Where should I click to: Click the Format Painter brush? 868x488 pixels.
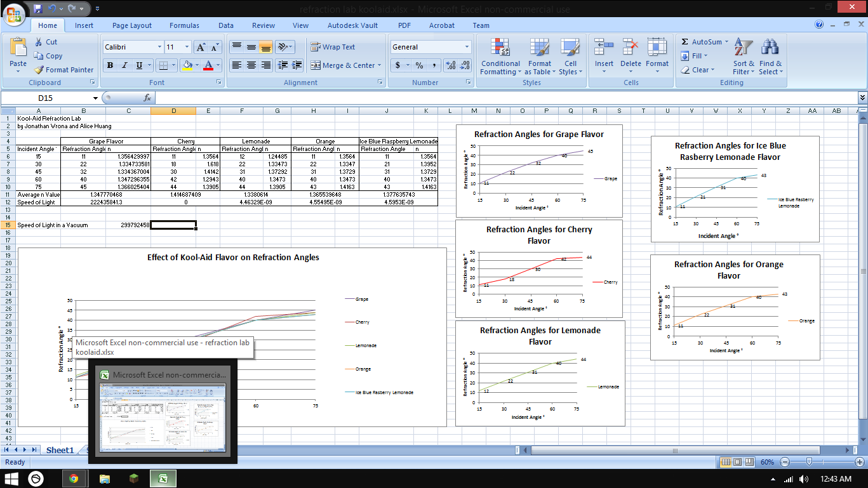[39, 70]
